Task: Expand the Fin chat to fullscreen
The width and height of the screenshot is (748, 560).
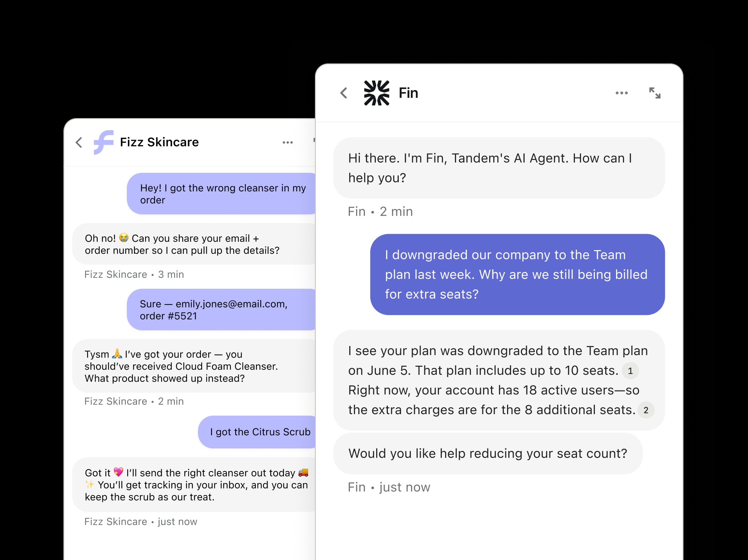Action: (655, 93)
